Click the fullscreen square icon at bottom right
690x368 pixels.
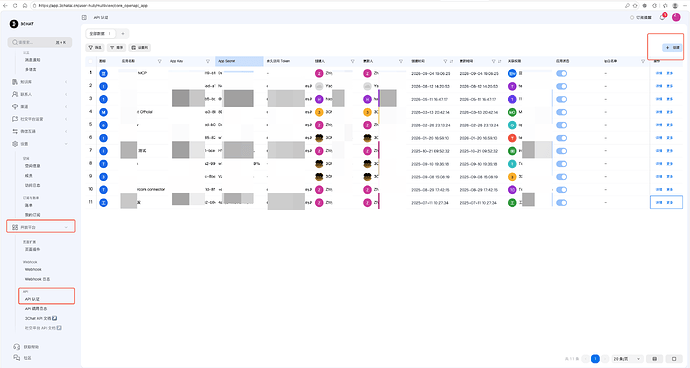click(x=674, y=359)
